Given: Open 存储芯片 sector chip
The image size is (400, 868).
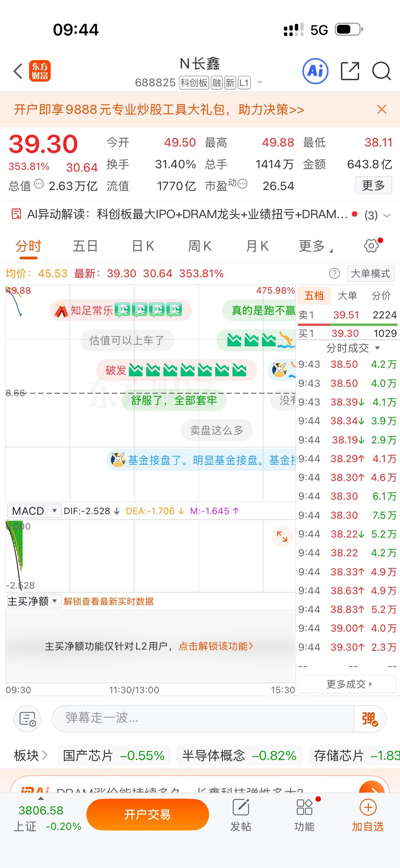Looking at the screenshot, I should click(x=354, y=755).
